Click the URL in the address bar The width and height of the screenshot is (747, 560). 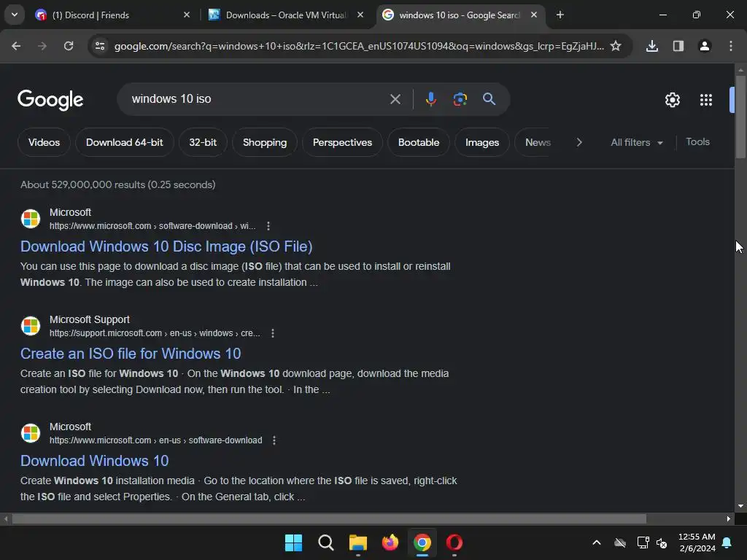(359, 46)
